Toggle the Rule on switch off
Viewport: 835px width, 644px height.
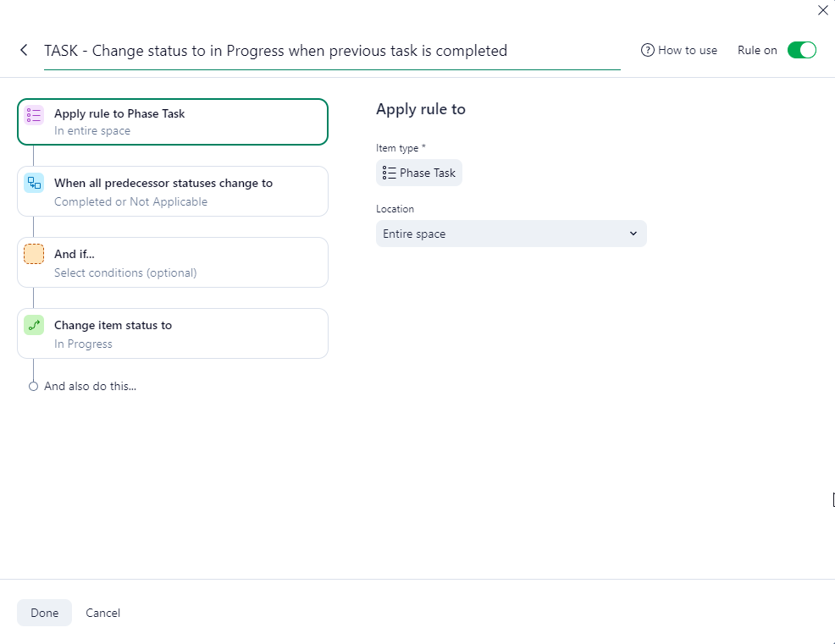(801, 50)
